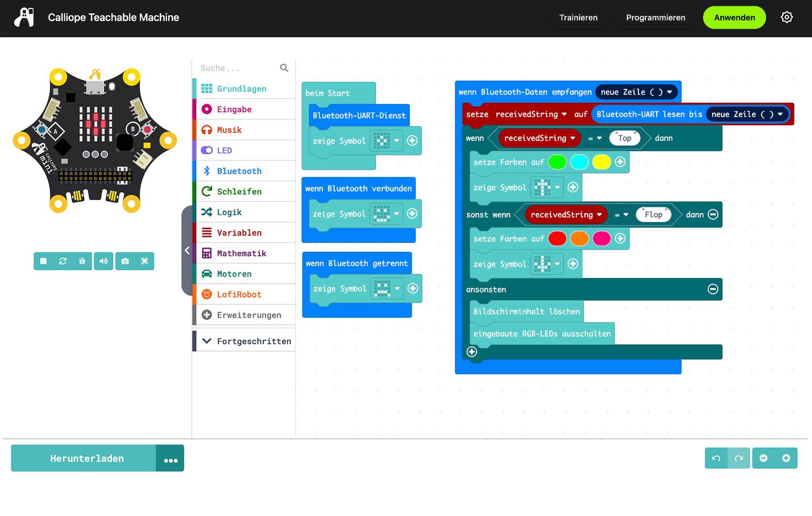812x516 pixels.
Task: Stop the Calliope simulator
Action: 44,261
